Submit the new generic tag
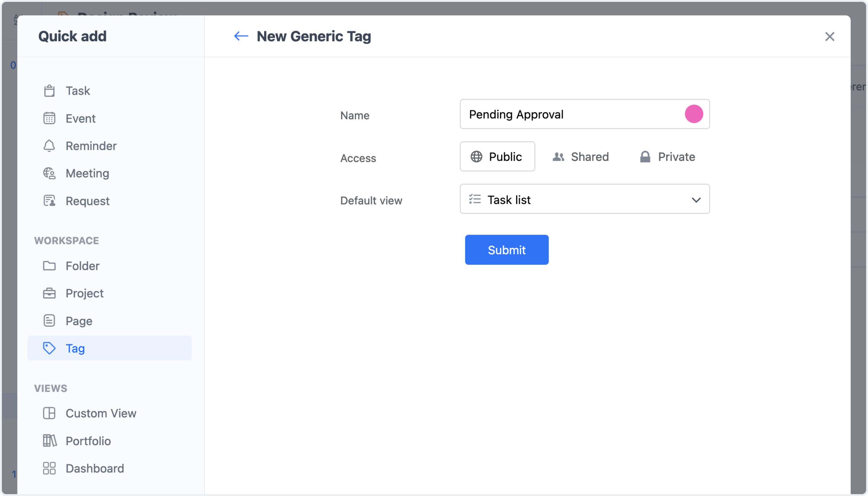Viewport: 868px width, 496px height. [x=507, y=250]
